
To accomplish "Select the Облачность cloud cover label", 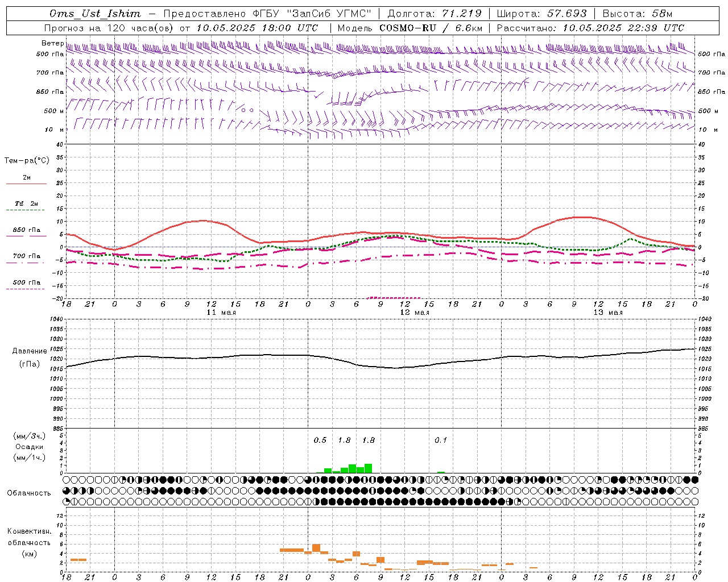I will point(29,493).
